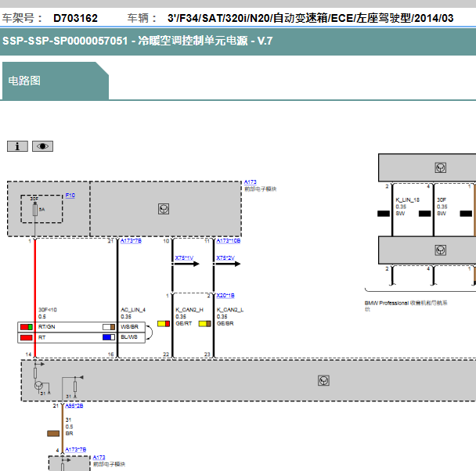Click the GE/RT wire color text
Screen dimensions: 476x471
(184, 324)
